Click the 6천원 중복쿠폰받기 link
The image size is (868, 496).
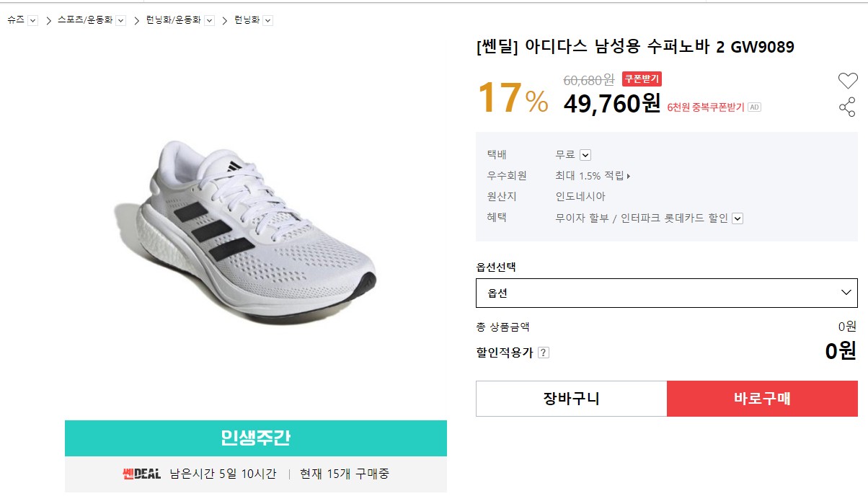(x=705, y=107)
